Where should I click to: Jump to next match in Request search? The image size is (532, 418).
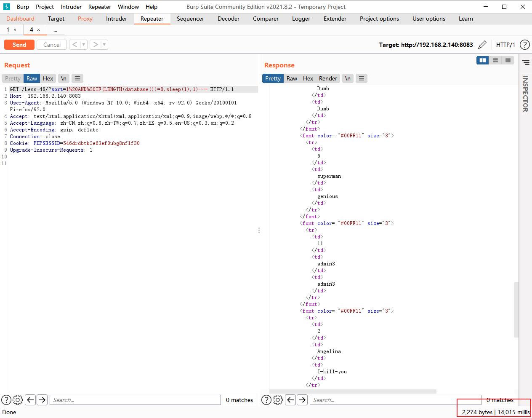[42, 400]
